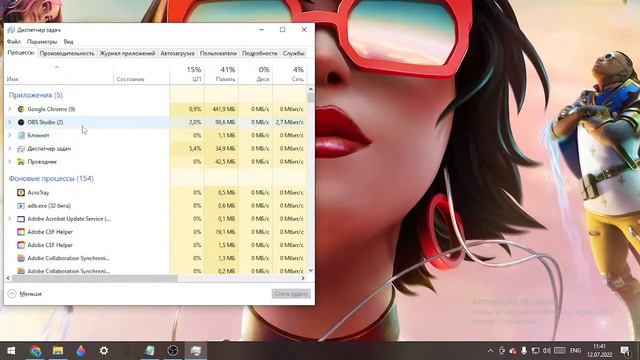Expand Adobe Acrobat Update Service row
Viewport: 640px width, 360px height.
pos(9,219)
